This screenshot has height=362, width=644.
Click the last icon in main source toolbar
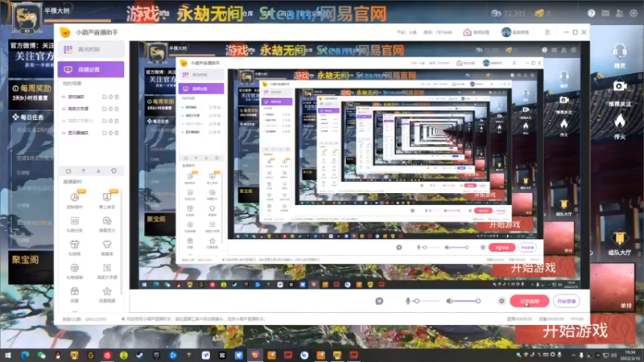point(114,171)
